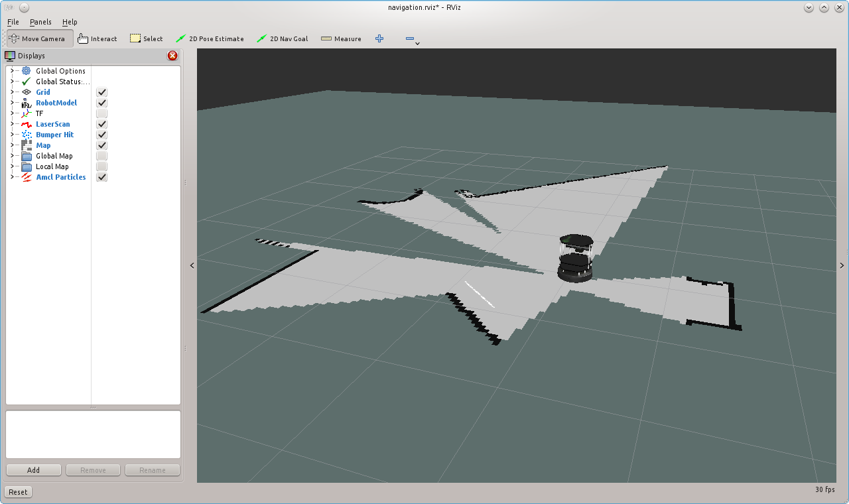Click the 2D Pose Estimate tool
This screenshot has width=849, height=504.
coord(210,38)
